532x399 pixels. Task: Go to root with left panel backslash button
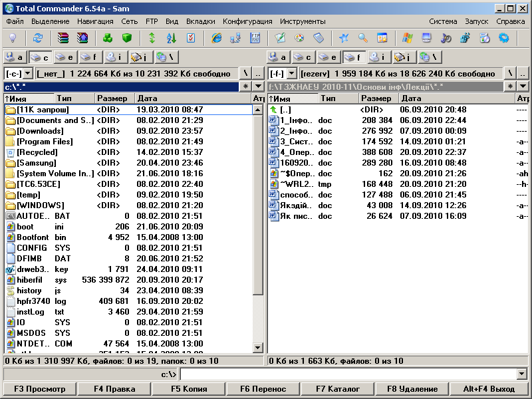(245, 73)
